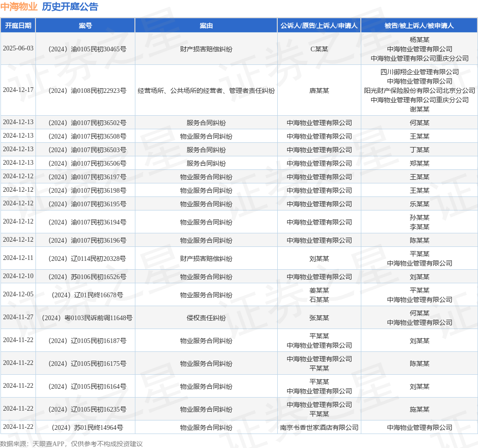Image resolution: width=478 pixels, height=448 pixels.
Task: Click plaintiff 南京书香世家酒店有限公司
Action: [319, 427]
